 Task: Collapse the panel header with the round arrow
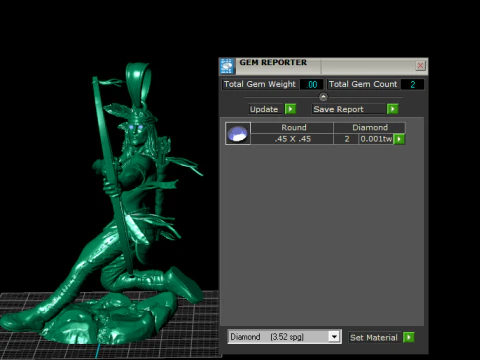pos(323,97)
